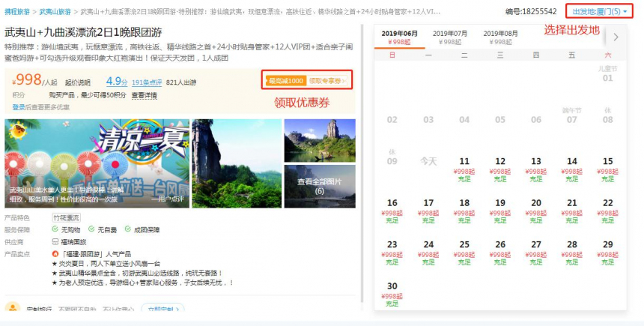The image size is (644, 326).
Task: Click the 定制旅行 avatar icon
Action: click(13, 307)
